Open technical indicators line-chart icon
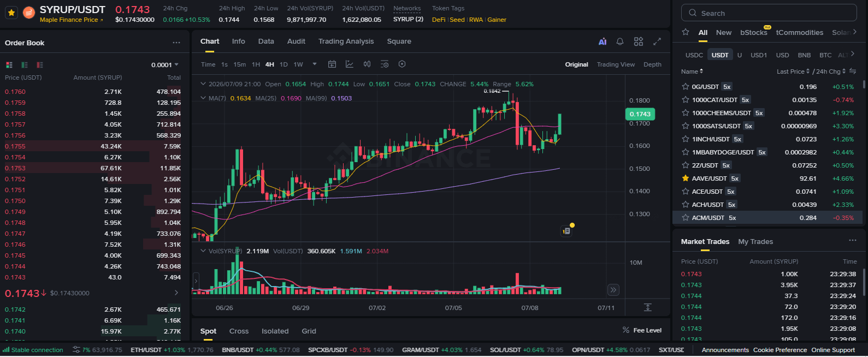 350,64
